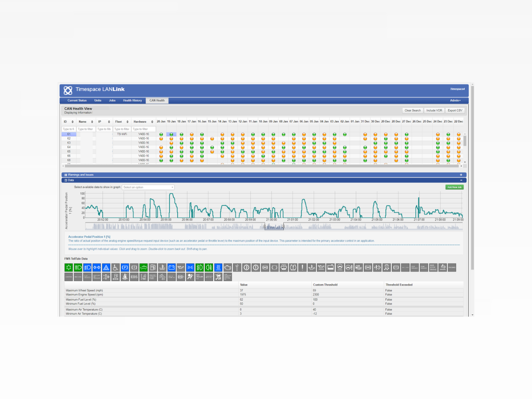This screenshot has height=399, width=532.
Task: Click the turn signal arrows telltale icon
Action: [97, 267]
